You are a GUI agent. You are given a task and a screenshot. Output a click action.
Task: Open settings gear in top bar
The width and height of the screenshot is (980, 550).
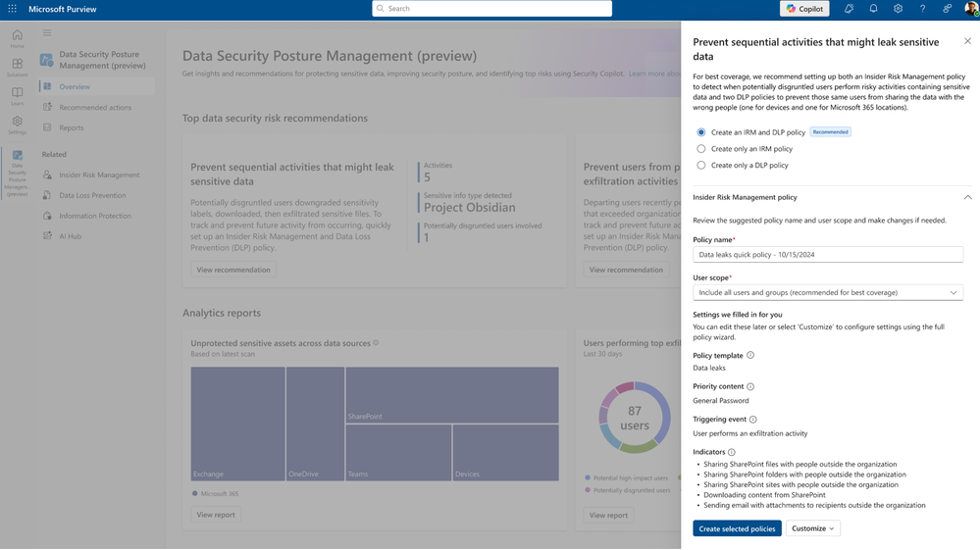tap(898, 9)
